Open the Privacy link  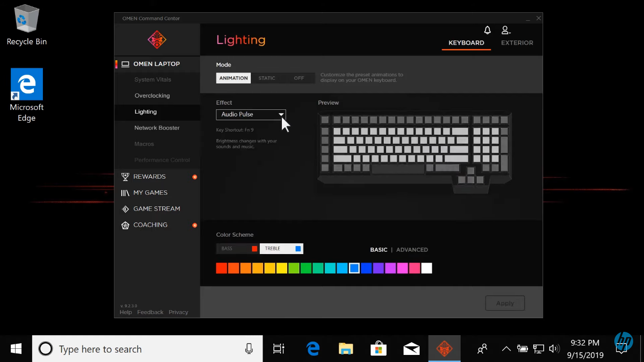[178, 312]
